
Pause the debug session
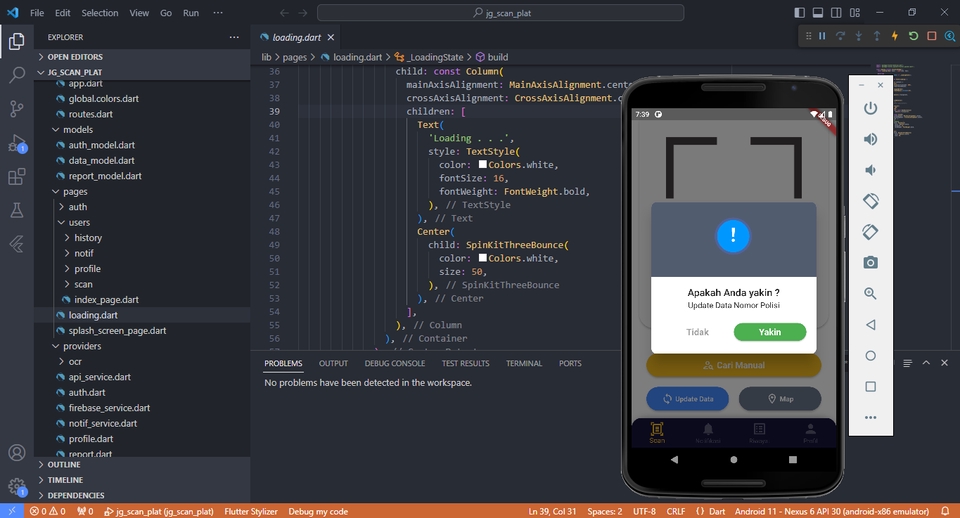[822, 36]
